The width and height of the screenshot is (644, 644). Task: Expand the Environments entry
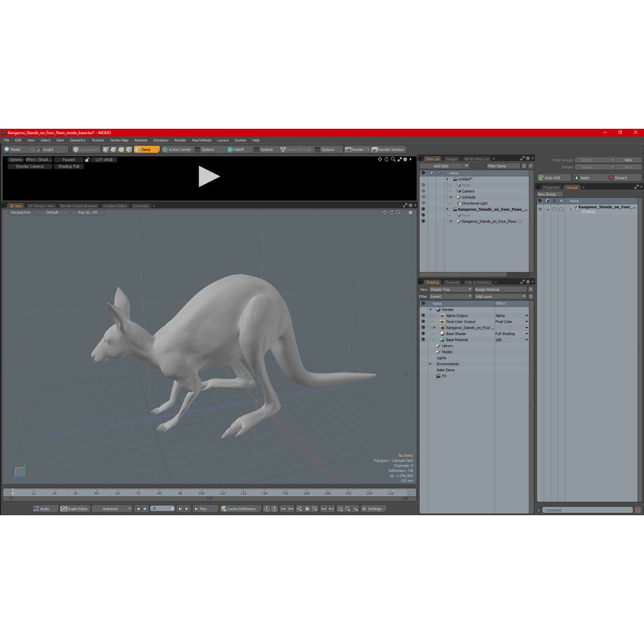tap(431, 364)
